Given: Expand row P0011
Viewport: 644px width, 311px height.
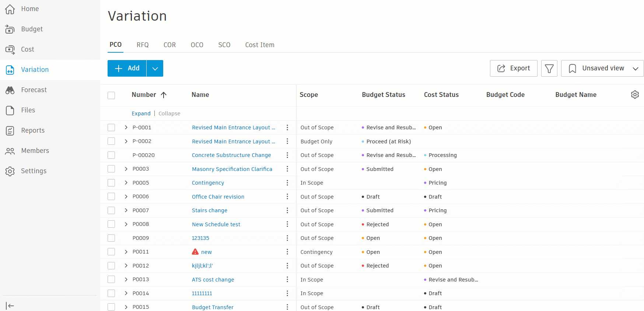Looking at the screenshot, I should click(126, 252).
